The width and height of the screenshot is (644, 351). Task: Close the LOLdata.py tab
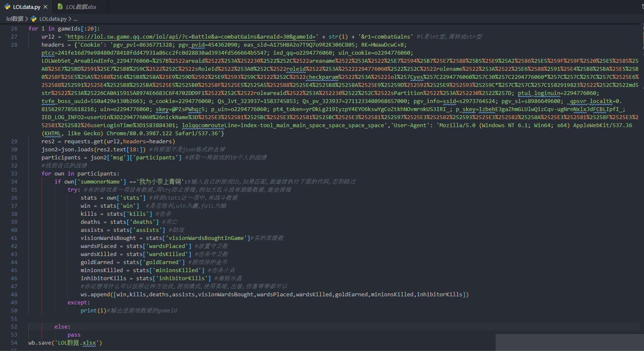[45, 7]
